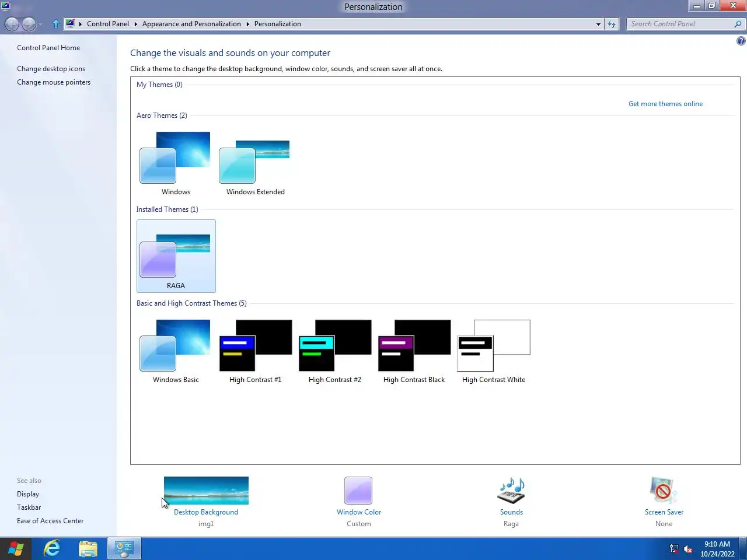This screenshot has height=560, width=747.
Task: Click the muted volume tray icon
Action: point(688,549)
